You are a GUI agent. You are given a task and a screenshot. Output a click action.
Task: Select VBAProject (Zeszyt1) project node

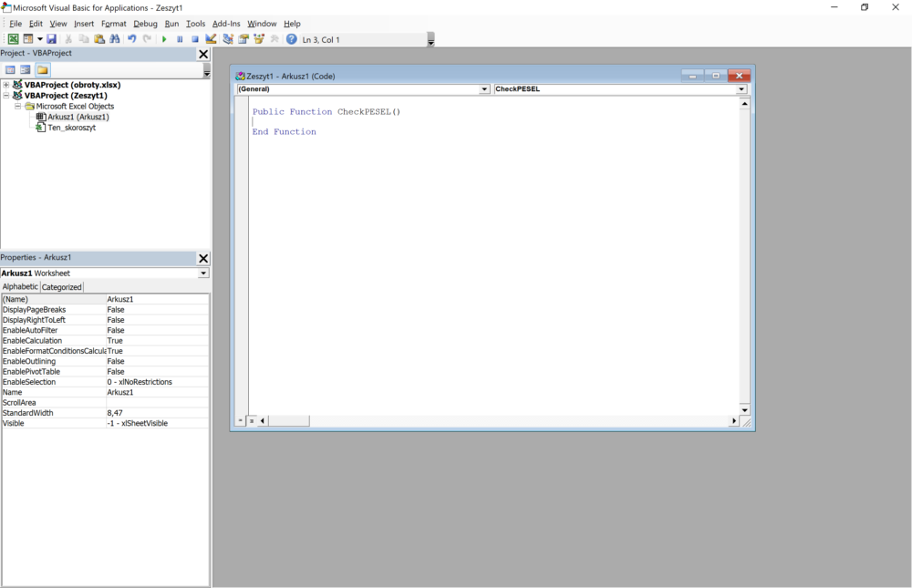point(66,96)
